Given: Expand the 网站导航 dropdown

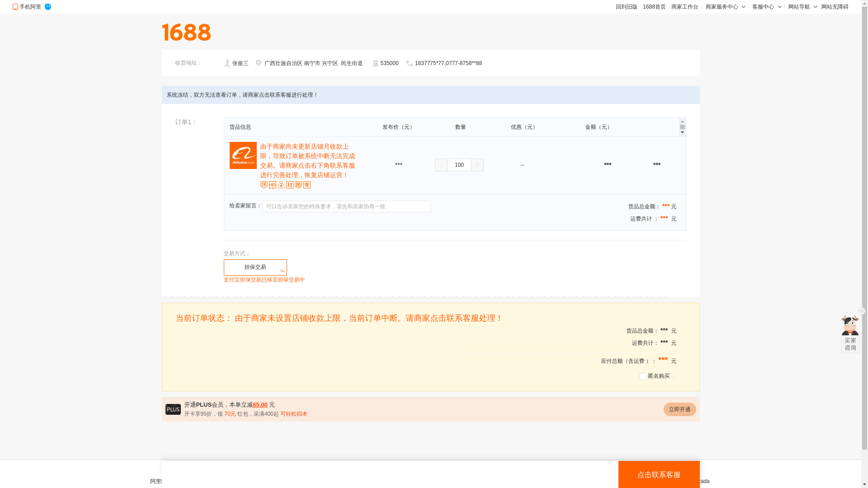Looking at the screenshot, I should click(803, 7).
